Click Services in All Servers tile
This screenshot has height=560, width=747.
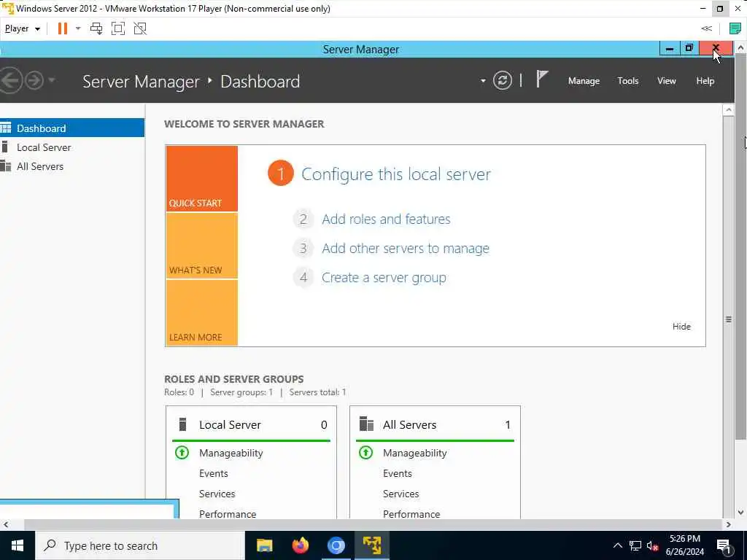400,494
